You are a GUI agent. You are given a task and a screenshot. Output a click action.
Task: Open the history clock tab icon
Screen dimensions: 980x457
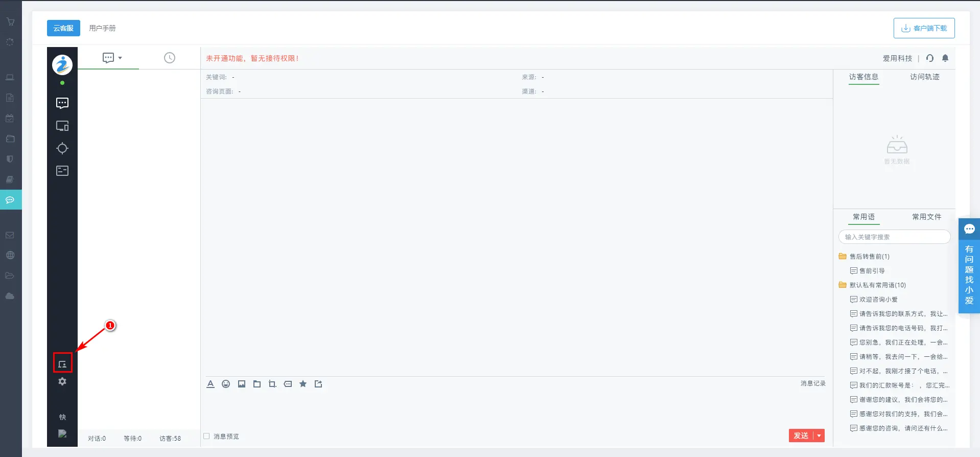[x=170, y=58]
